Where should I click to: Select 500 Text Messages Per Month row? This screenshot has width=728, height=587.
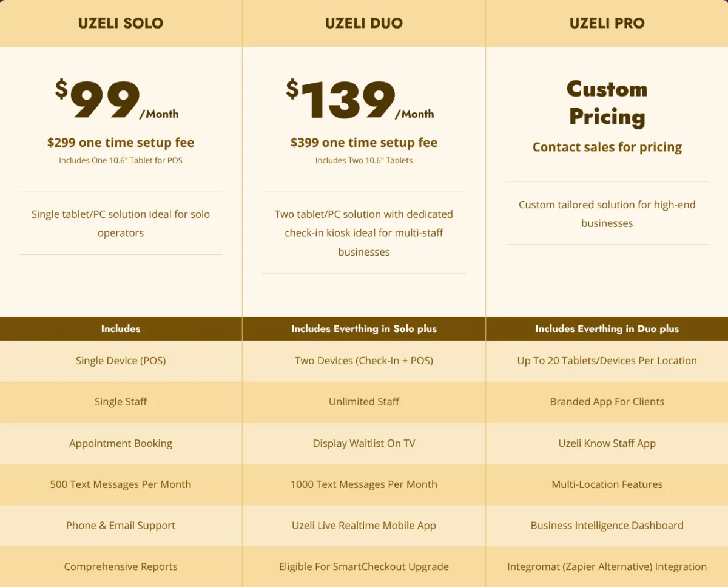[121, 484]
